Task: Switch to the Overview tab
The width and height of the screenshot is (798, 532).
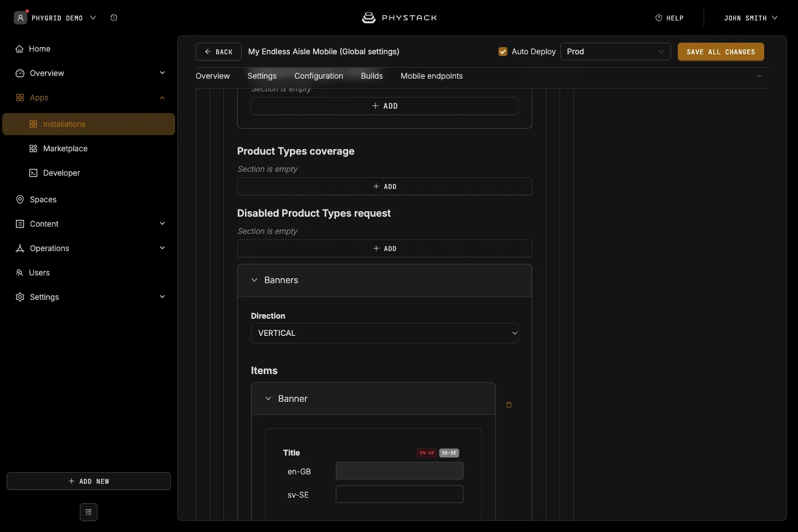Action: click(213, 76)
